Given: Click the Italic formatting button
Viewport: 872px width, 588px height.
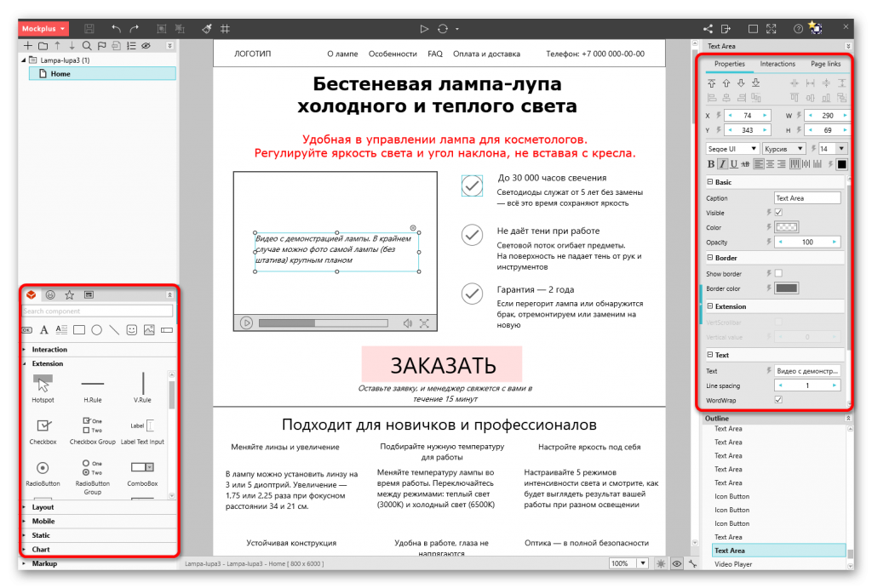Looking at the screenshot, I should click(x=723, y=164).
